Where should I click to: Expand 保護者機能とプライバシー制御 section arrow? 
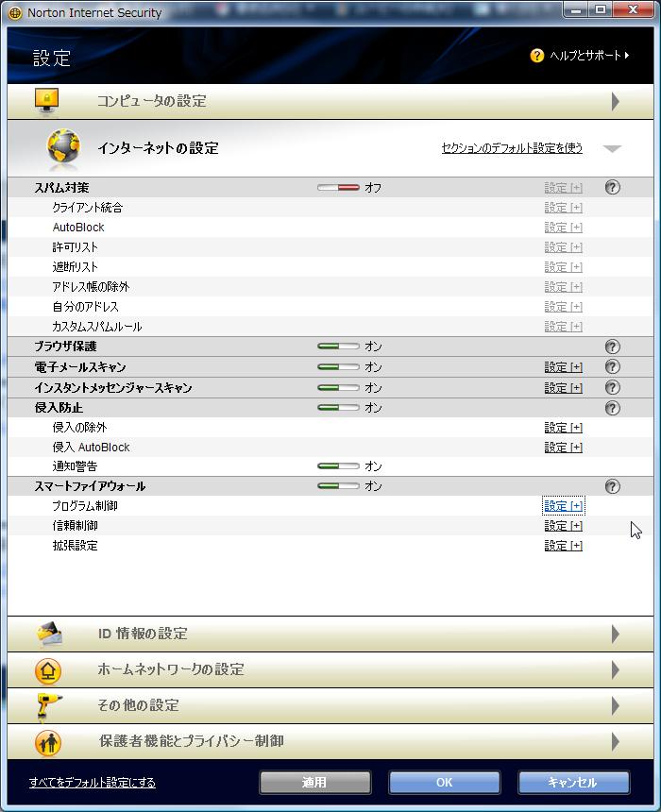[615, 741]
